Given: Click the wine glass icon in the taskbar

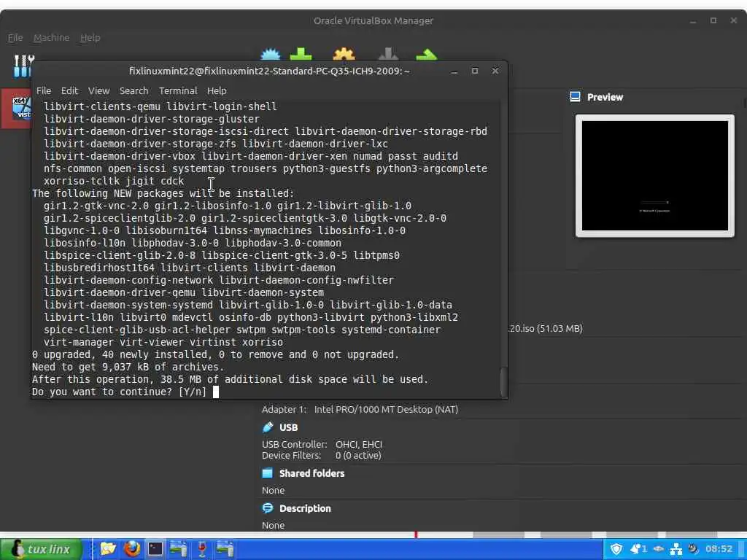Looking at the screenshot, I should [x=202, y=549].
